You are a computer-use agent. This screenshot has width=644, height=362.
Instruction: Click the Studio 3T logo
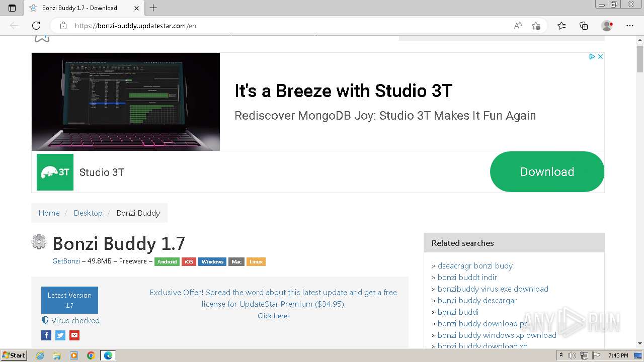click(55, 172)
